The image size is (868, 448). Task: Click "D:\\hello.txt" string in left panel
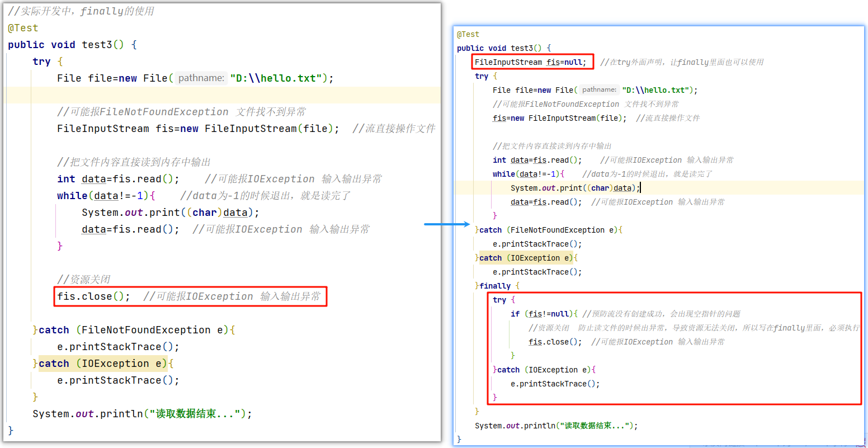tap(279, 78)
